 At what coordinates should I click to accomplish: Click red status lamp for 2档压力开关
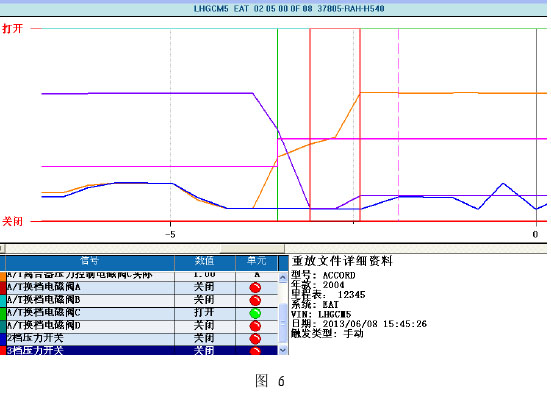(x=255, y=339)
